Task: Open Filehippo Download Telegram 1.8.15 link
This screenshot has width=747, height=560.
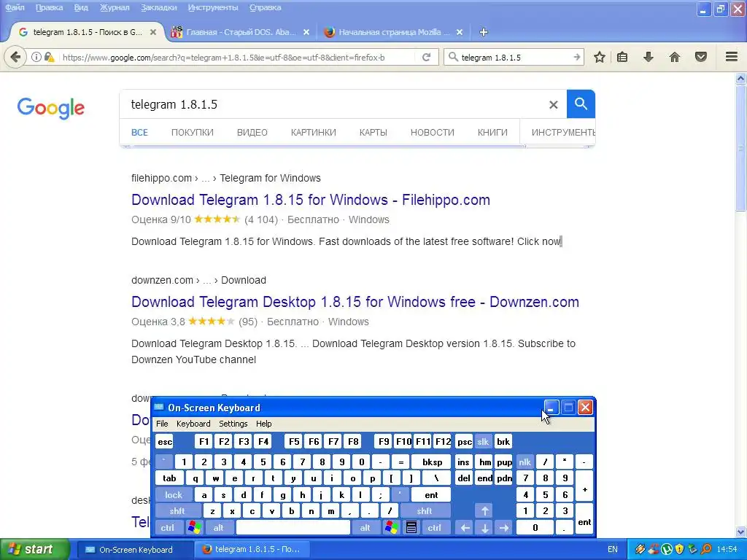Action: coord(311,200)
